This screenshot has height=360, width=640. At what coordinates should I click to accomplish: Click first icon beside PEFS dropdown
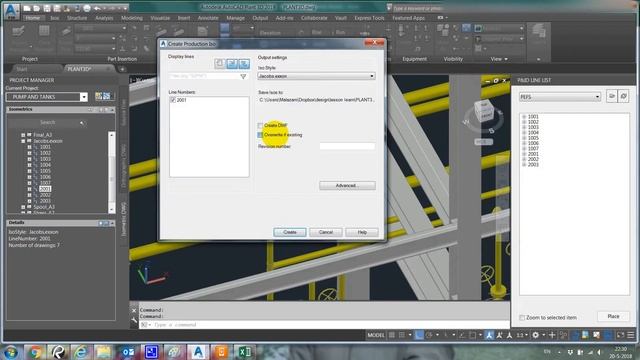(611, 96)
